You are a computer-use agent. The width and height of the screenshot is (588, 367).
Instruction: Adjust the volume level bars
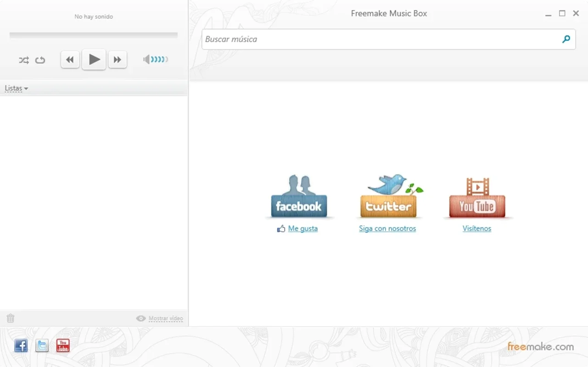click(160, 59)
